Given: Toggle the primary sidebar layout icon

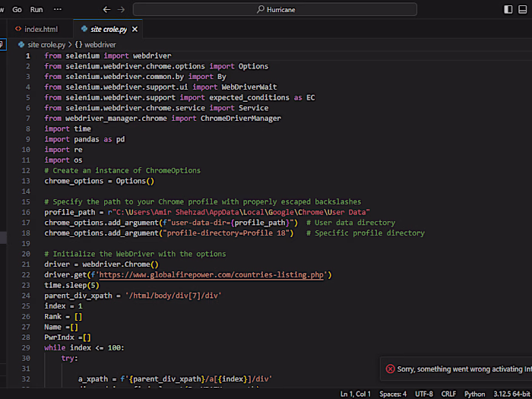Looking at the screenshot, I should click(x=508, y=10).
